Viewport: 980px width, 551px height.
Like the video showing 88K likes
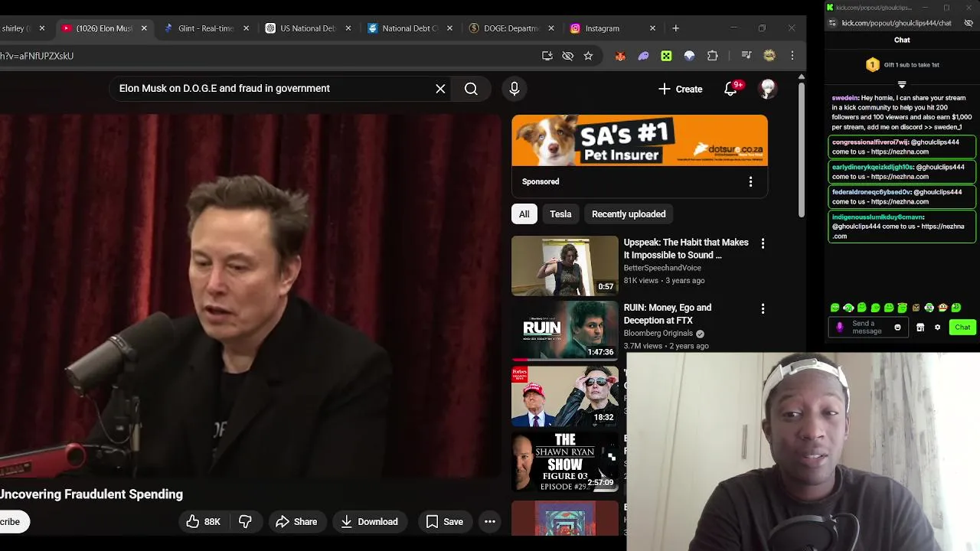[x=204, y=522]
